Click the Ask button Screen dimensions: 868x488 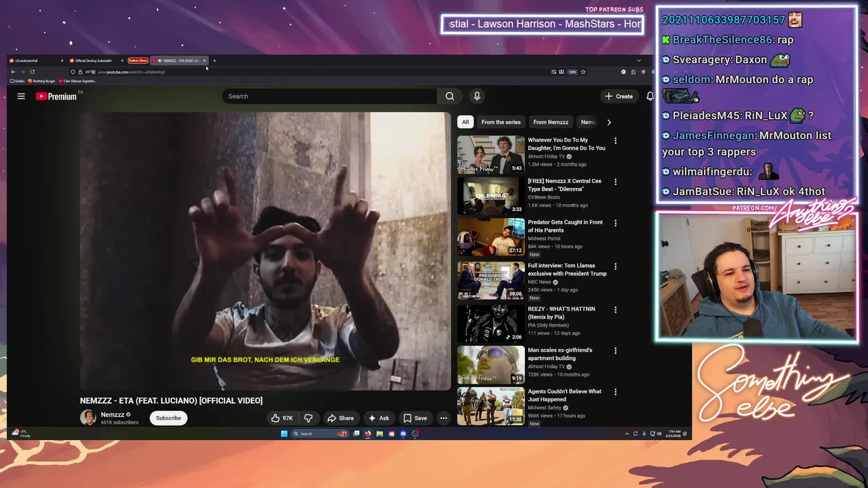(x=378, y=418)
